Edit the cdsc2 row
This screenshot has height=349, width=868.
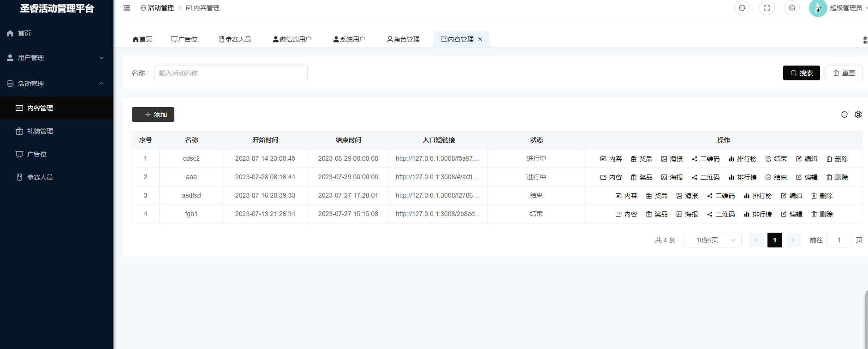point(807,159)
